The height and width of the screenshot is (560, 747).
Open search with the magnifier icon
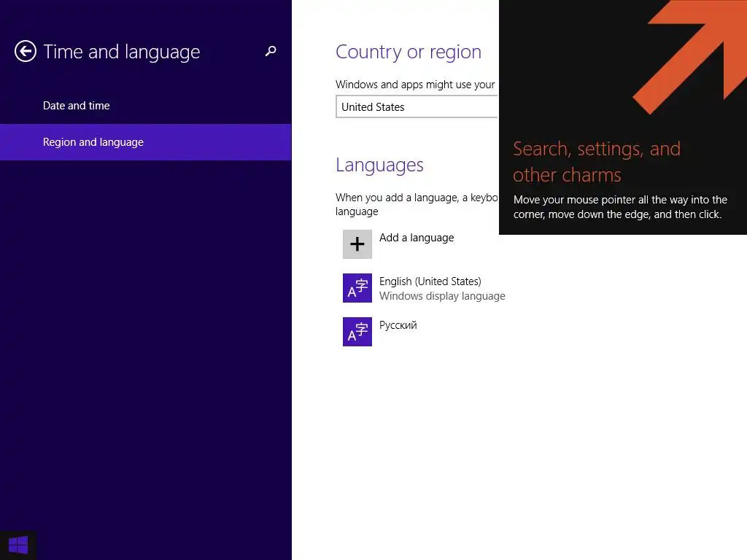coord(271,51)
